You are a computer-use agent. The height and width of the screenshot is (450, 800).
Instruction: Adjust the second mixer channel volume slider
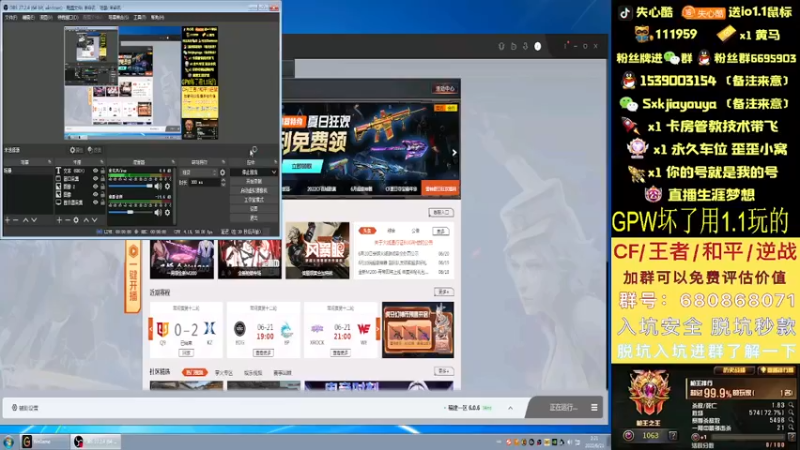coord(130,212)
